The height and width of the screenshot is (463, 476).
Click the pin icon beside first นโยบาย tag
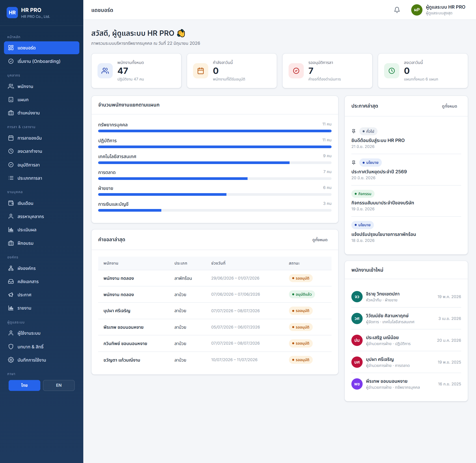[x=354, y=162]
